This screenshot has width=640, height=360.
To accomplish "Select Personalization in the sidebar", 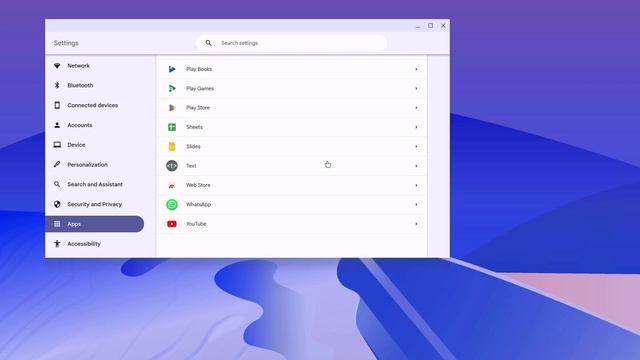I will coord(94,164).
